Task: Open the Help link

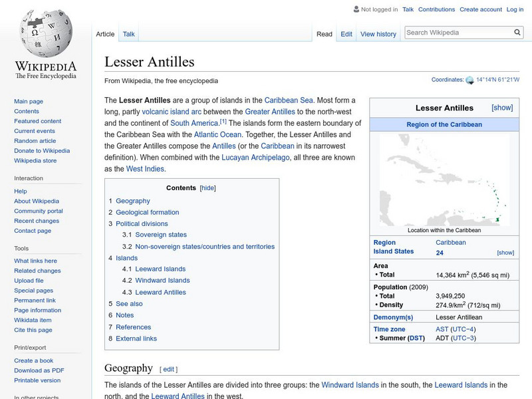Action: pos(21,192)
